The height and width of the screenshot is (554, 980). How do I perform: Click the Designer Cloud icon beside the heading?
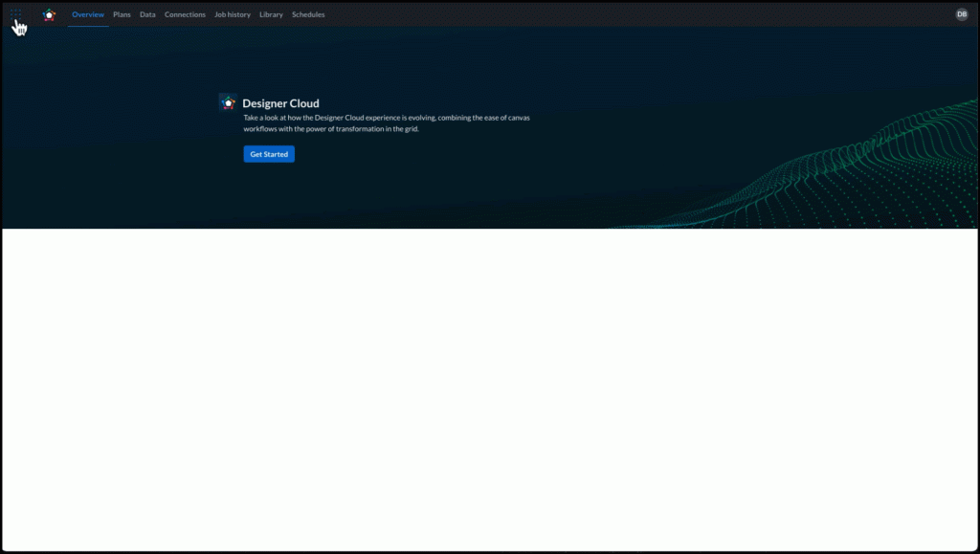pos(228,101)
